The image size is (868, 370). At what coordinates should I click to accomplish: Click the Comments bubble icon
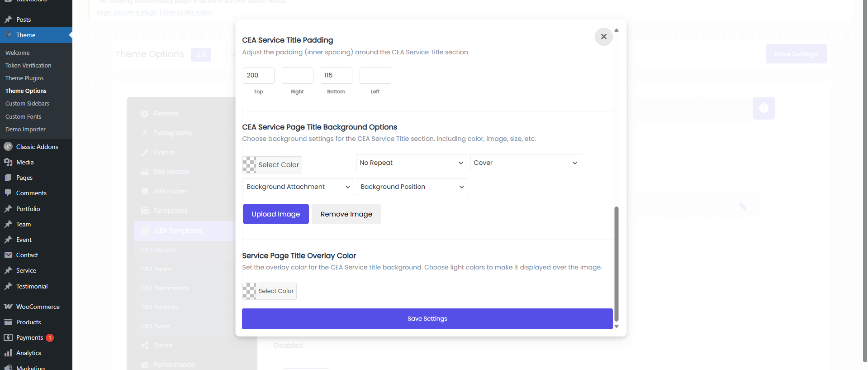click(8, 193)
